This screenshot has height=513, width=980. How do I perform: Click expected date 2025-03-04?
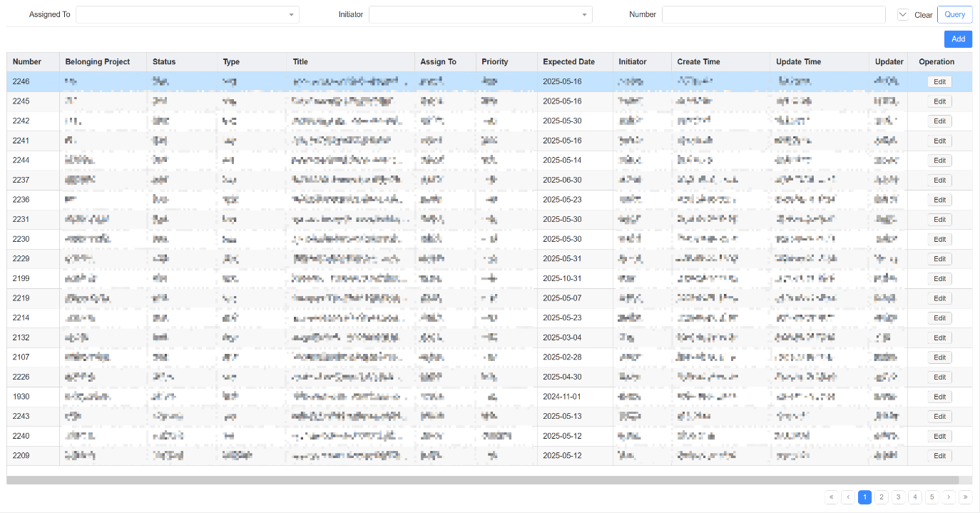[562, 337]
